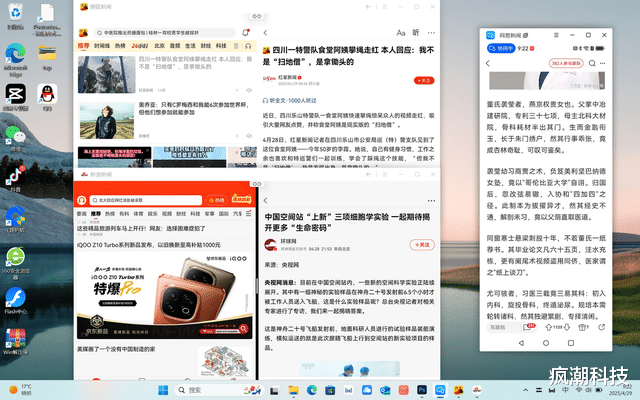640x400 pixels.
Task: Open File Explorer from taskbar
Action: tap(293, 390)
